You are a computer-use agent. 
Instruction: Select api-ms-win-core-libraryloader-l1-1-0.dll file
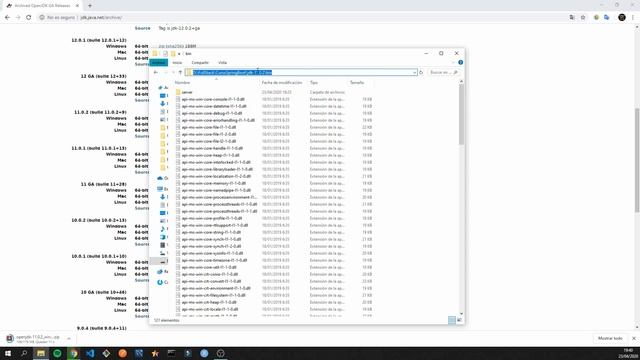point(217,169)
